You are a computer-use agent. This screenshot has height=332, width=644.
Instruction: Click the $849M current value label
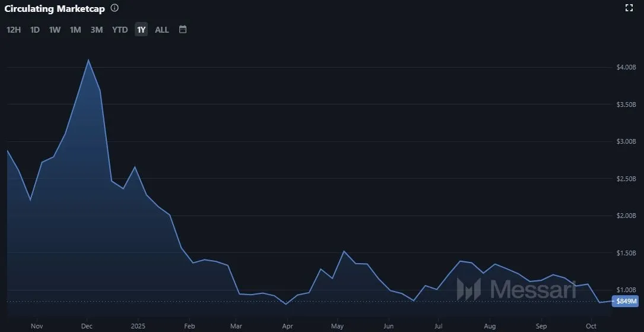pyautogui.click(x=626, y=301)
